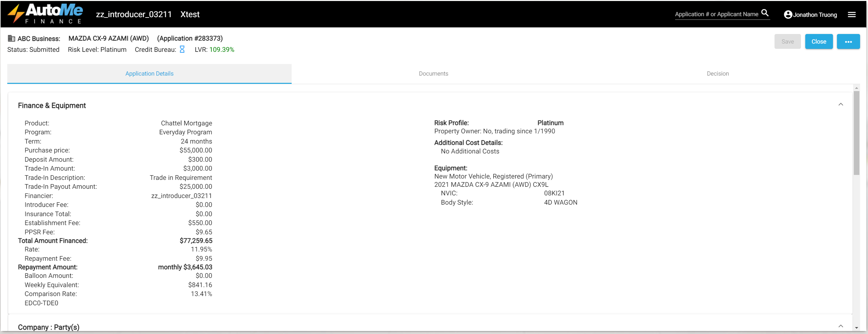Viewport: 868px width, 334px height.
Task: Click the Close button
Action: 819,41
